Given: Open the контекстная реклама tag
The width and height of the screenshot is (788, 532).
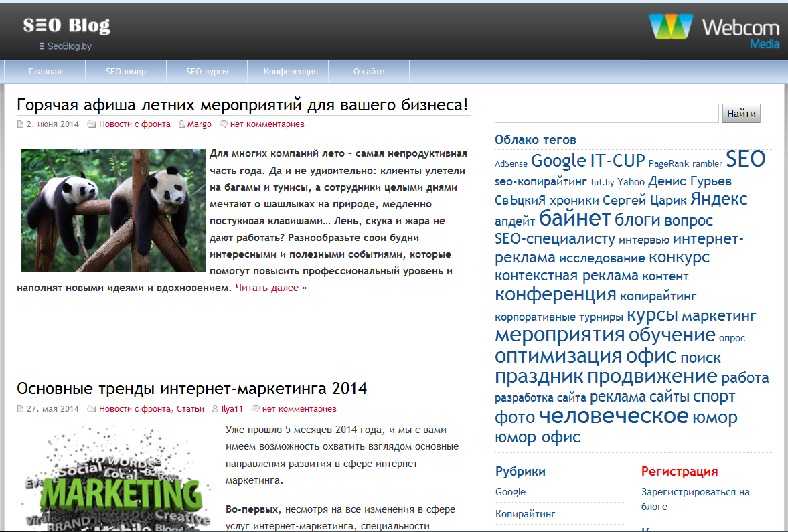Looking at the screenshot, I should (566, 276).
